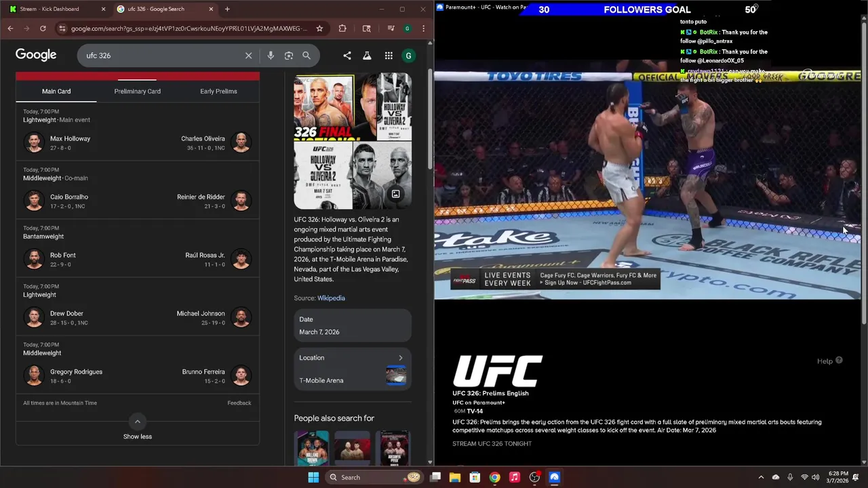
Task: Open new browser tab with plus button
Action: [227, 9]
